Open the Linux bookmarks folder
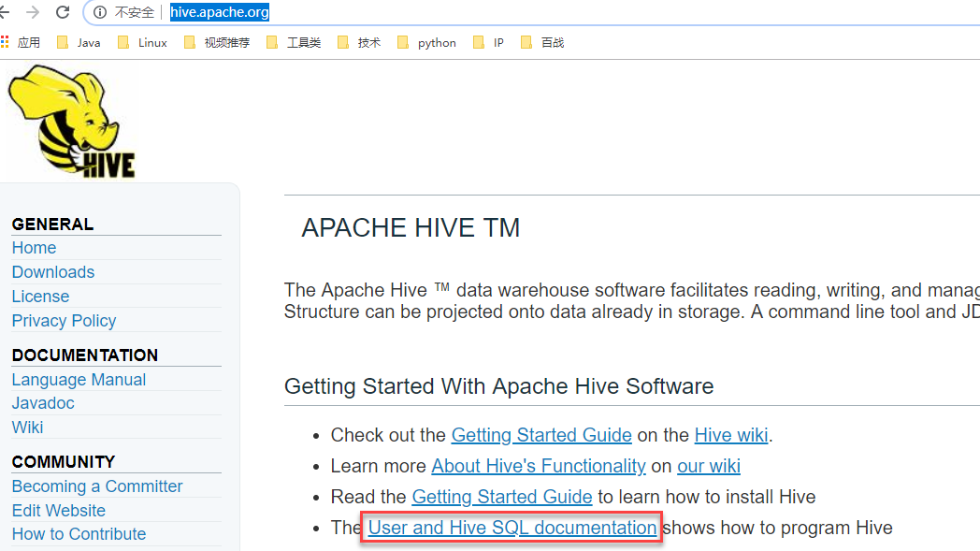 [x=150, y=41]
